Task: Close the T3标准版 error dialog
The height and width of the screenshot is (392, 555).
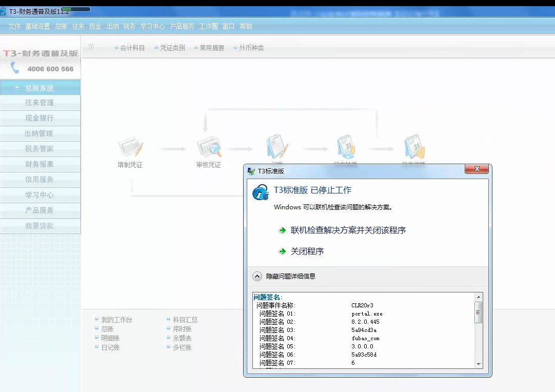Action: [x=477, y=169]
